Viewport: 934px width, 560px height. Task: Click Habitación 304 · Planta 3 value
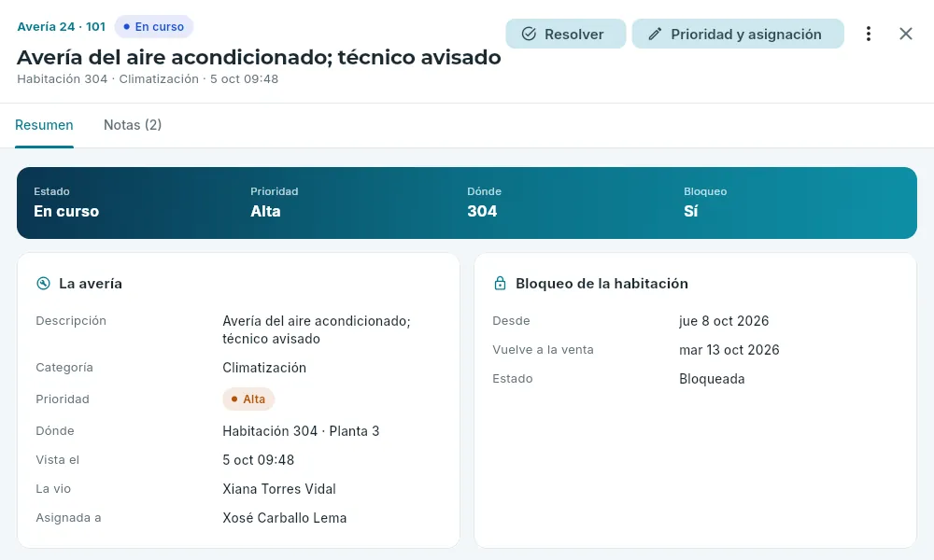(x=301, y=431)
